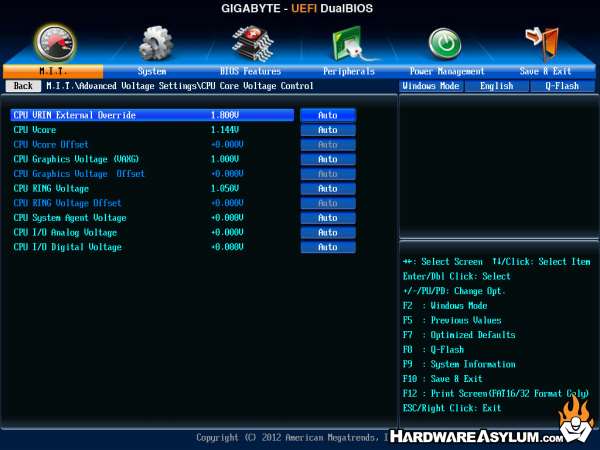Open Auto option for CPU System Agent Voltage

tap(328, 218)
